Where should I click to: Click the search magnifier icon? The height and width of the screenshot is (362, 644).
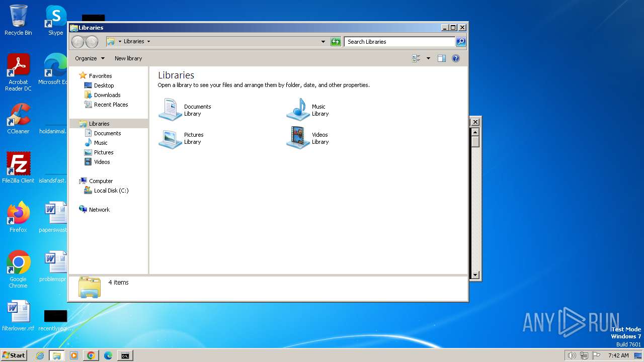461,42
